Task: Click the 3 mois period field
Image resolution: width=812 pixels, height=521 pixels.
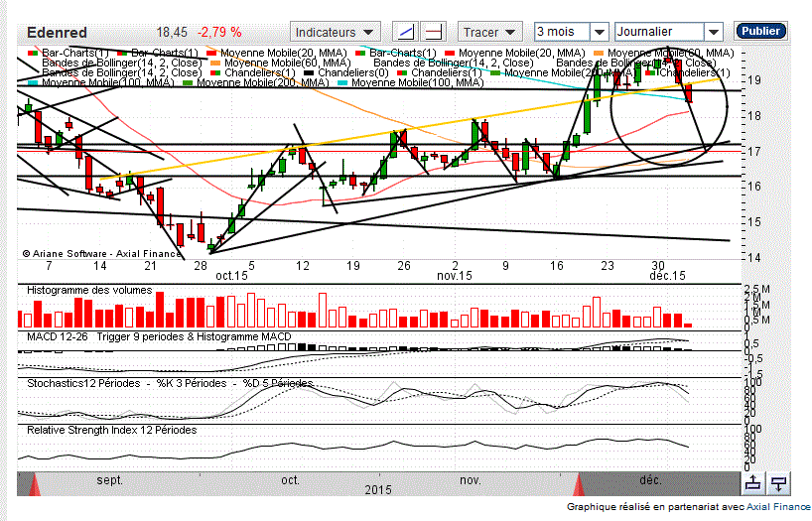Action: click(563, 32)
